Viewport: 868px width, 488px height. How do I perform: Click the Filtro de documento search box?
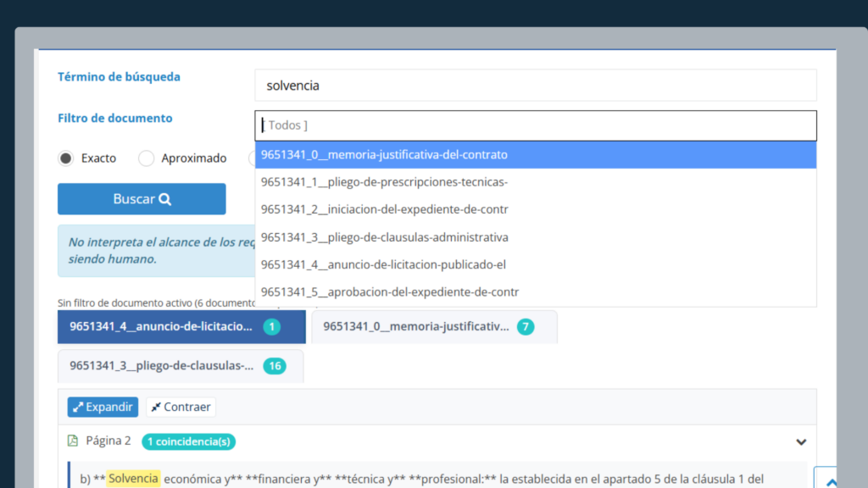point(536,125)
